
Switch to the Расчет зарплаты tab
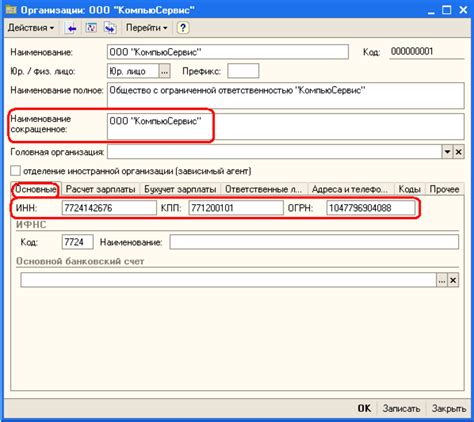[x=100, y=189]
